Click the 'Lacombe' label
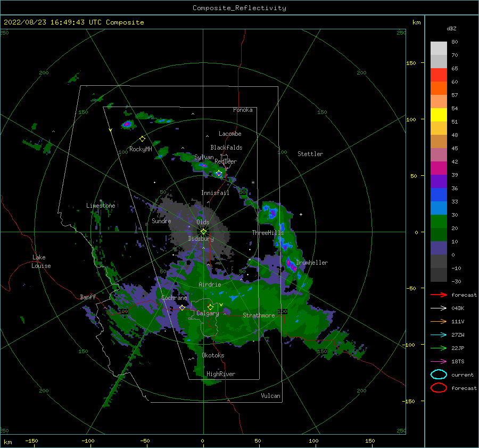Screen dimensions: 479x448 (230, 134)
